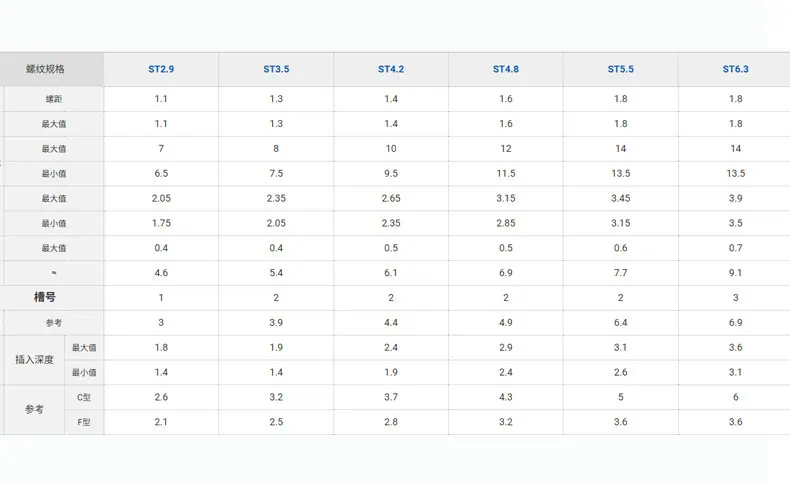
Task: Click the cell containing 7.7
Action: click(621, 273)
